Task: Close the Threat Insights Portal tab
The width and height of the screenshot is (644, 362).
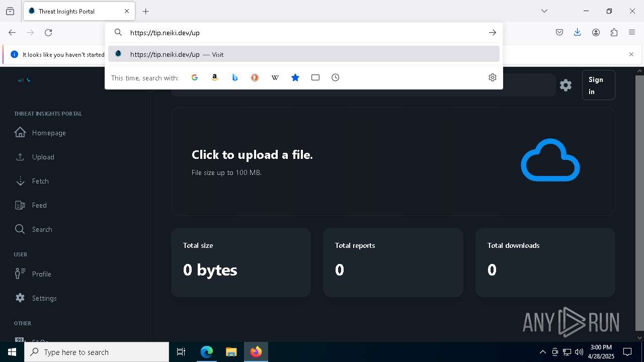Action: click(x=127, y=11)
